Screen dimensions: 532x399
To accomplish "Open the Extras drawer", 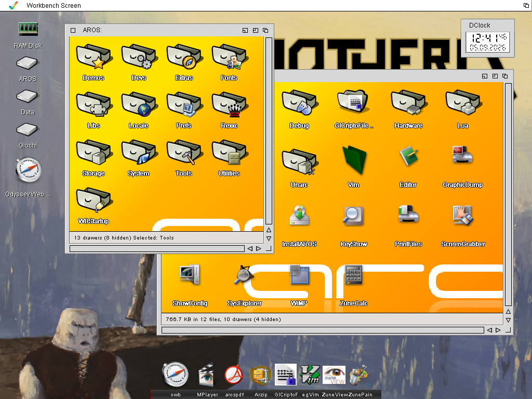I will point(184,57).
